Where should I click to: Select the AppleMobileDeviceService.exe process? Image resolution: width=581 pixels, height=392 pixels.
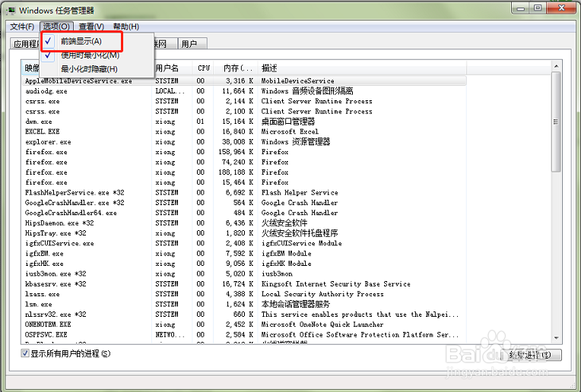click(x=244, y=81)
